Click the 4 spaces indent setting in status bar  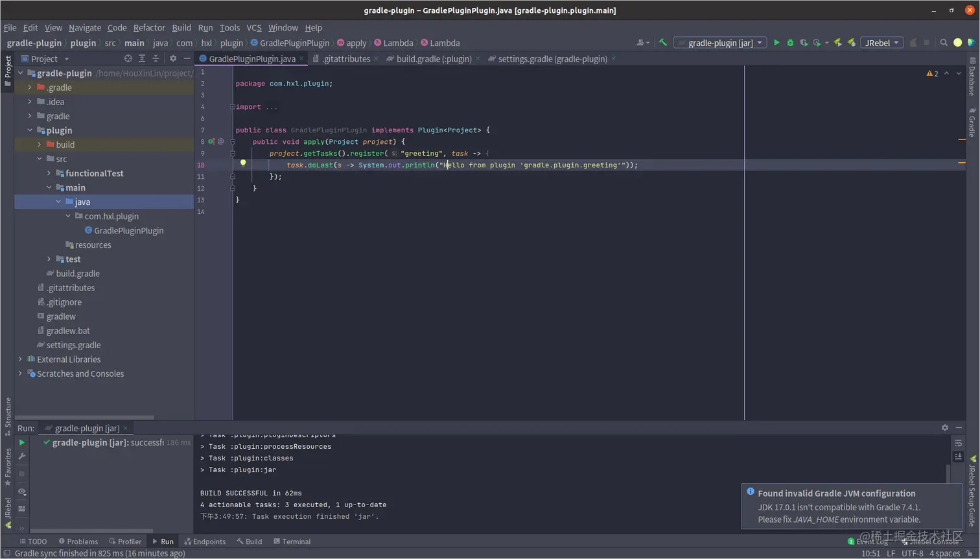[944, 553]
